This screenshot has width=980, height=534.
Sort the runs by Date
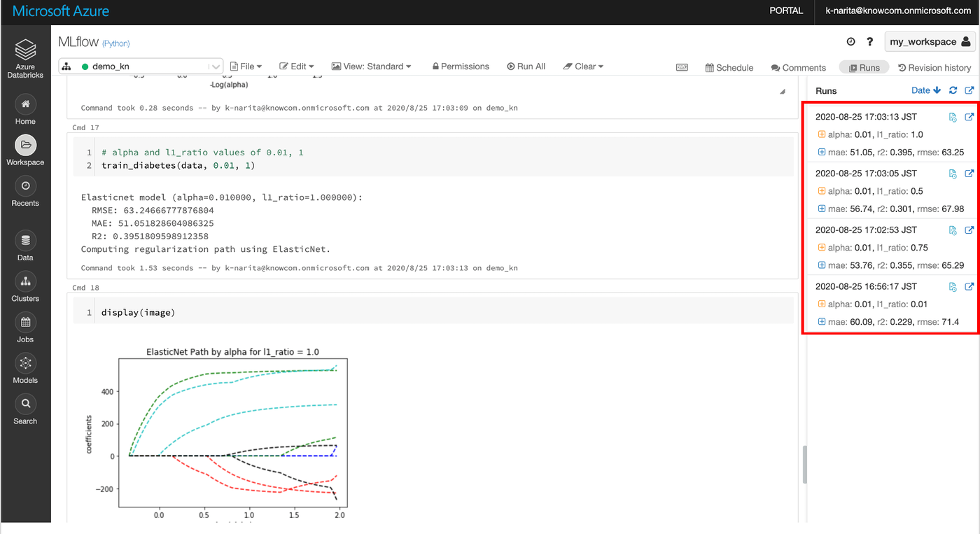click(x=925, y=90)
